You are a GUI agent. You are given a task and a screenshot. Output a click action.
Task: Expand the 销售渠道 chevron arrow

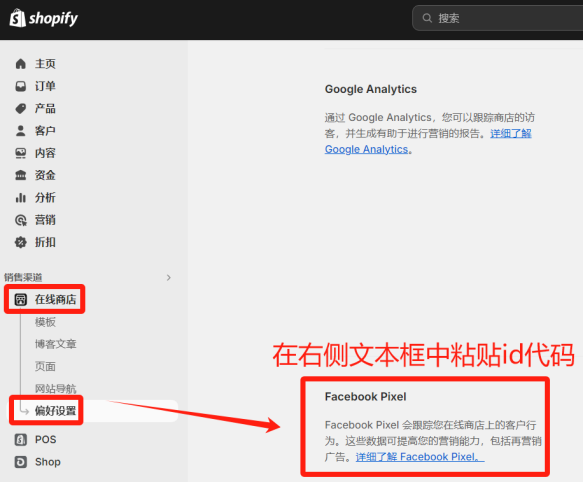point(168,277)
